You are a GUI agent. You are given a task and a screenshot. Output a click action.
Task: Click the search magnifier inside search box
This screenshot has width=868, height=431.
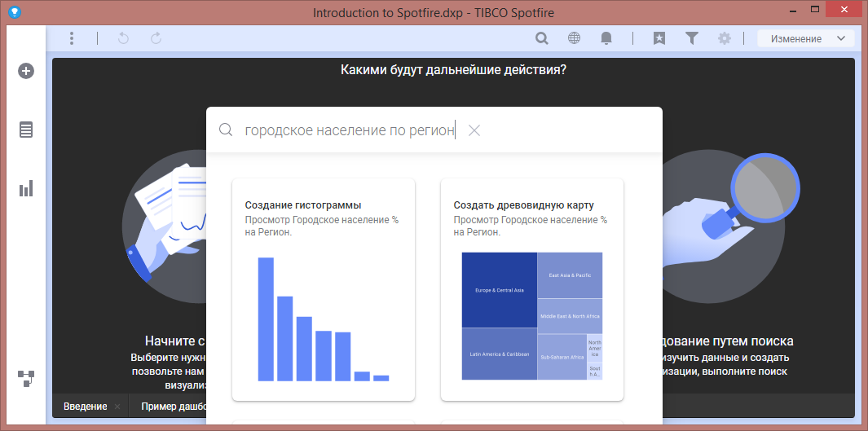(225, 130)
